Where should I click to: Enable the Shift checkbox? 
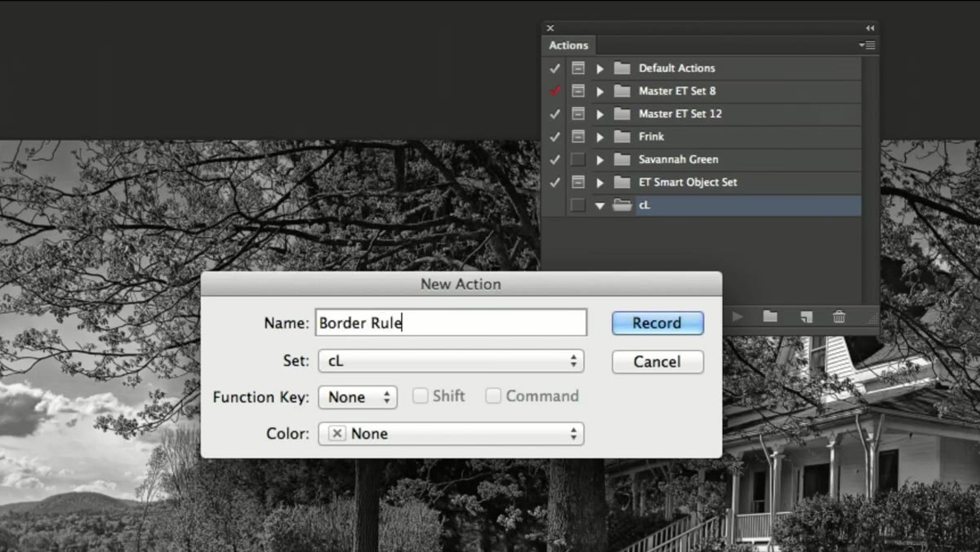pos(421,396)
